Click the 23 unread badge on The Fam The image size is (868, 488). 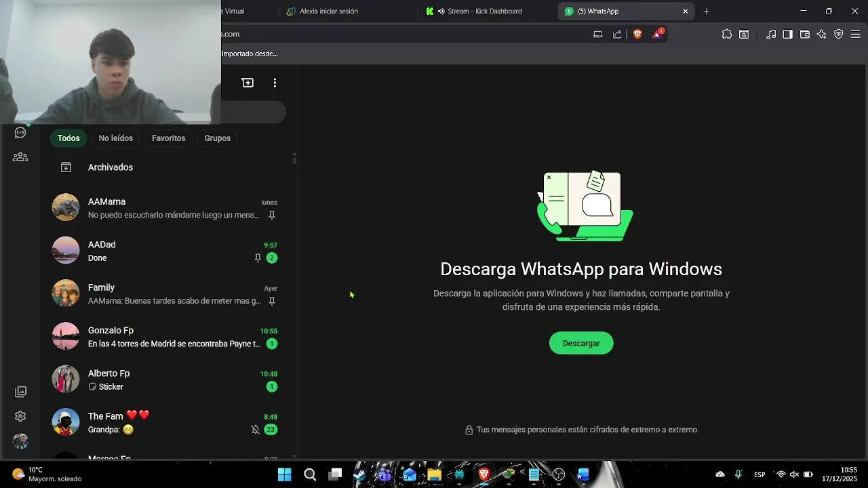click(x=271, y=430)
